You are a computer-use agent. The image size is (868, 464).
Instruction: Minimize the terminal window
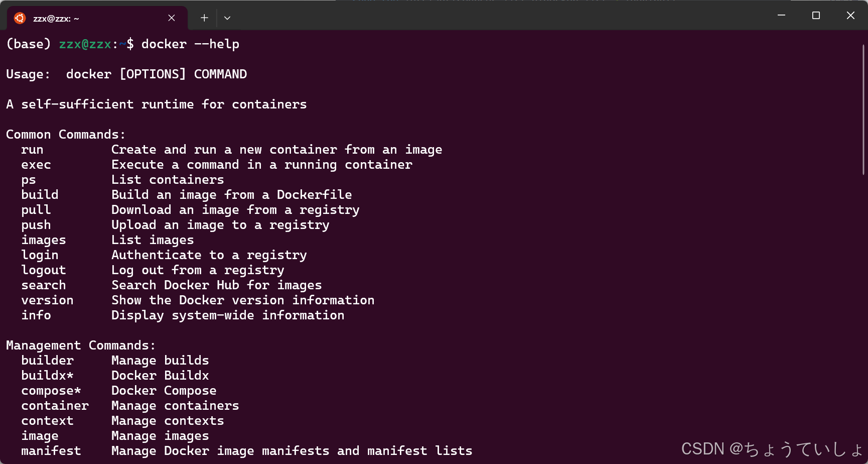coord(781,16)
